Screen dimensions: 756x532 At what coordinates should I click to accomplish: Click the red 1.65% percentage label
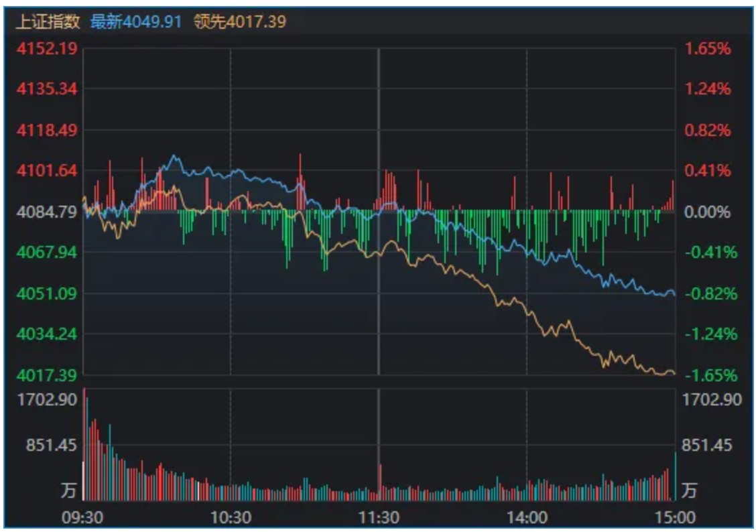coord(707,49)
